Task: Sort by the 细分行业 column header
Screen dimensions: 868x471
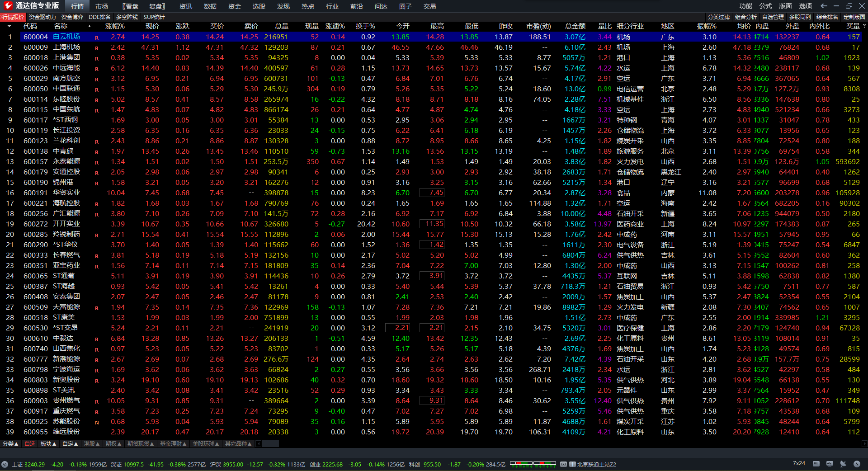Action: [630, 26]
